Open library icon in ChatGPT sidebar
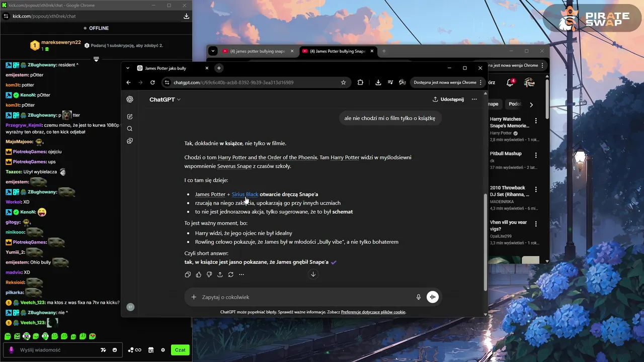Viewport: 644px width, 362px height. click(130, 141)
